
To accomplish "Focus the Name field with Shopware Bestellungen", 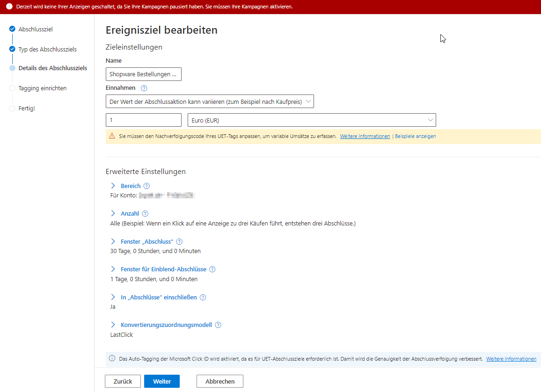I will pyautogui.click(x=144, y=74).
